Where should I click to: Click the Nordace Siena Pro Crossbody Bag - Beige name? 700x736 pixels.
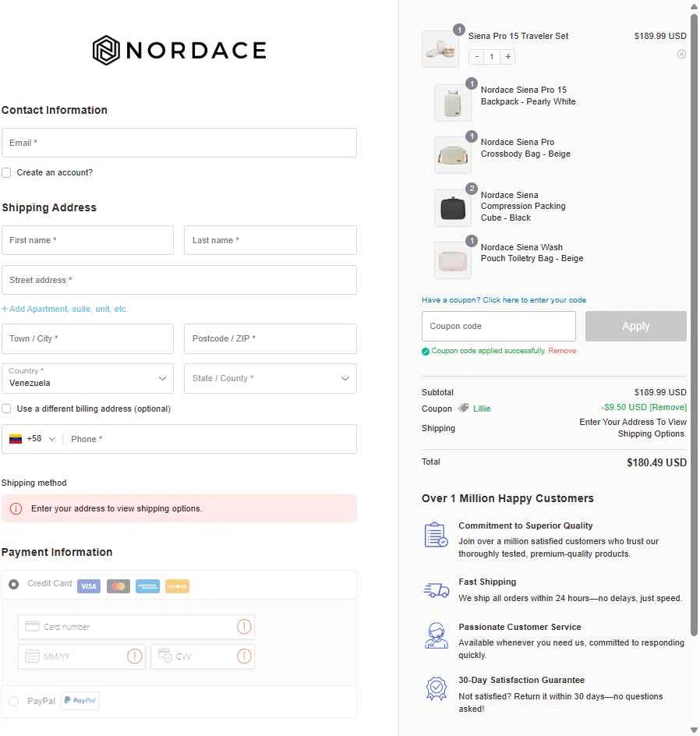tap(525, 148)
